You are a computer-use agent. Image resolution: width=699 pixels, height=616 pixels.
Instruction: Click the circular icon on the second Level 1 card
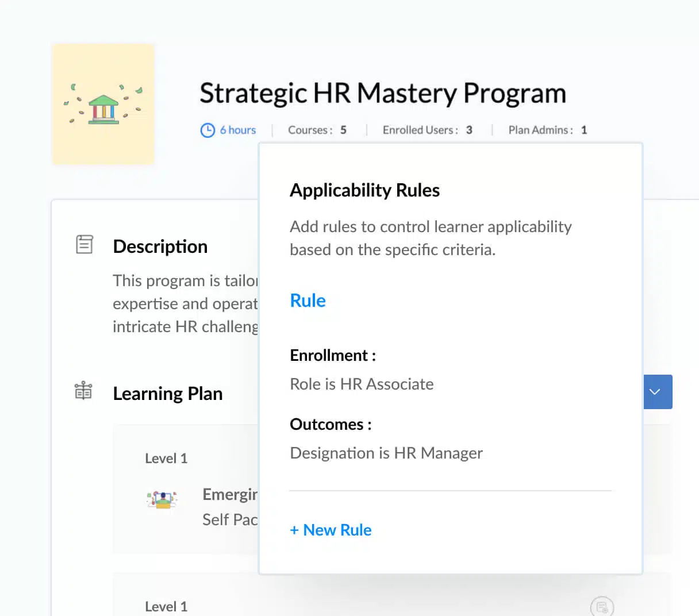[602, 607]
